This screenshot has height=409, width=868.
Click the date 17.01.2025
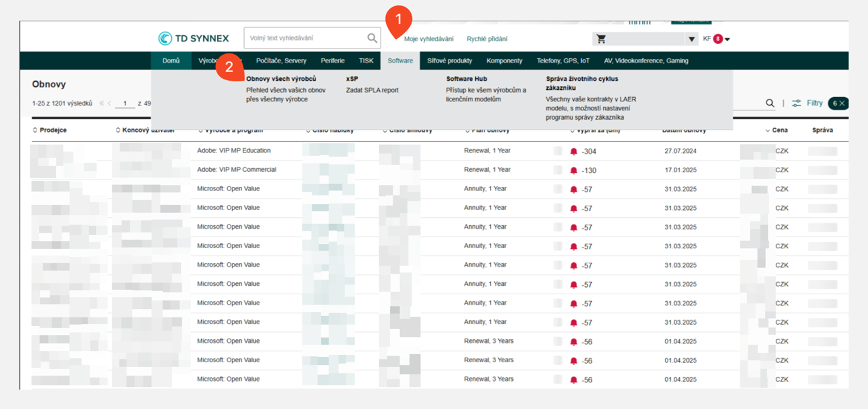[680, 170]
